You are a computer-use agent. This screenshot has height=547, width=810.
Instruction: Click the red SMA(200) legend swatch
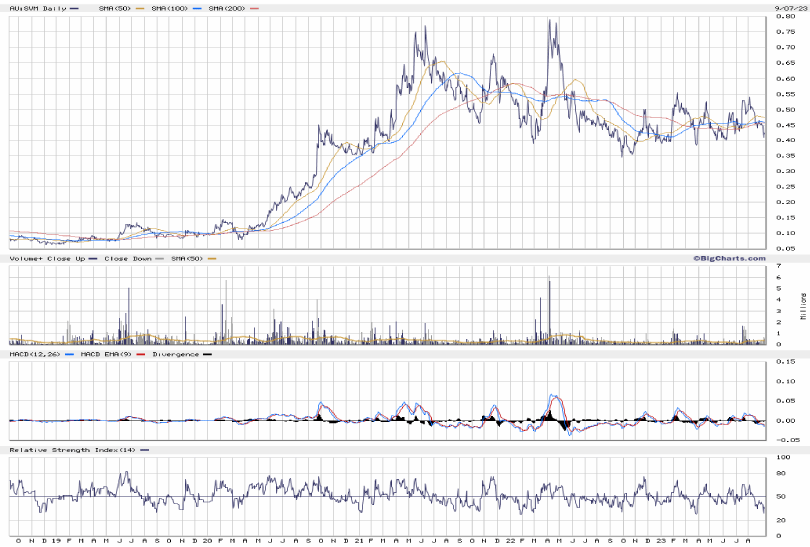click(254, 8)
